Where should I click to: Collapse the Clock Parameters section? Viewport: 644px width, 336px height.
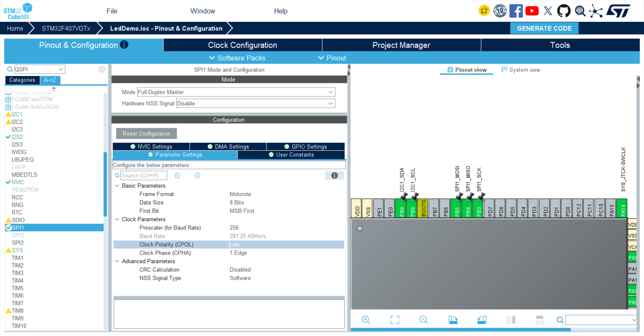click(117, 219)
